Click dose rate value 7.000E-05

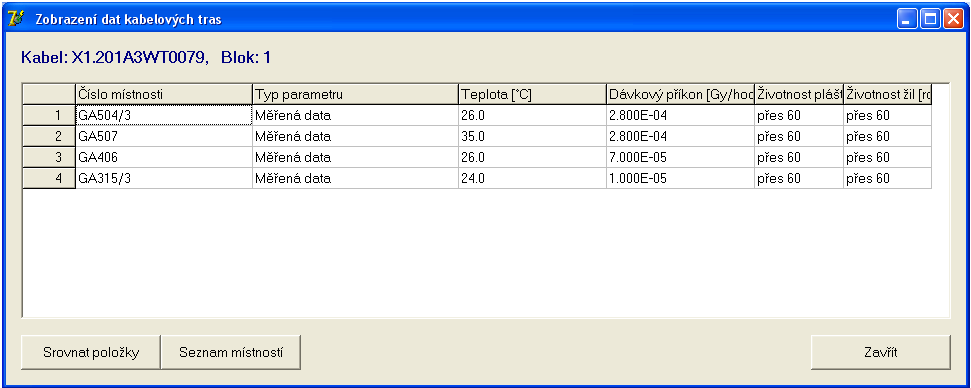[x=681, y=157]
